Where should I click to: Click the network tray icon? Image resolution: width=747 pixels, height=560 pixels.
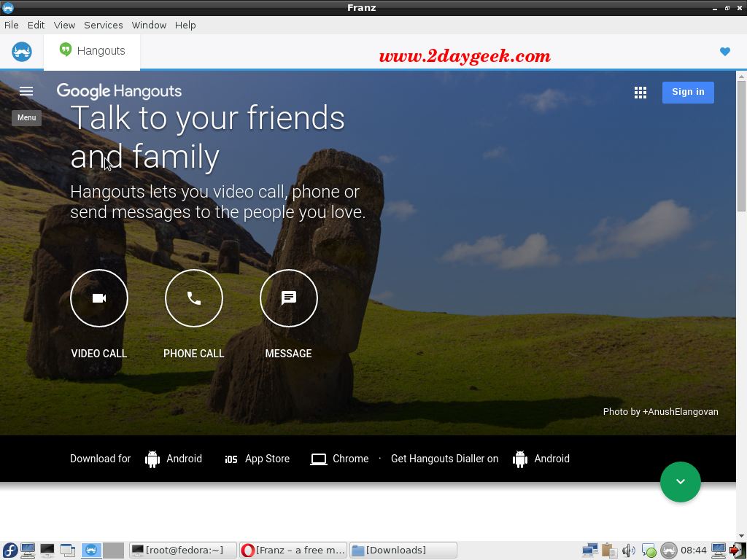589,551
